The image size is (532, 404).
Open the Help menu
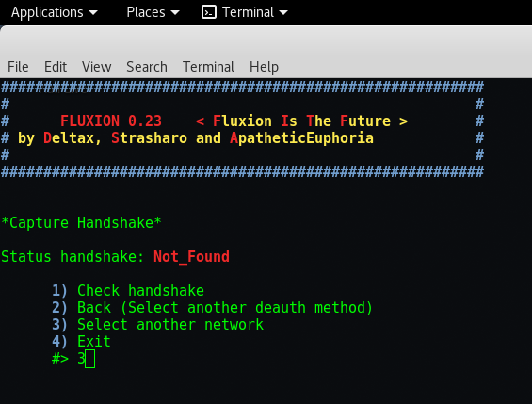(264, 67)
